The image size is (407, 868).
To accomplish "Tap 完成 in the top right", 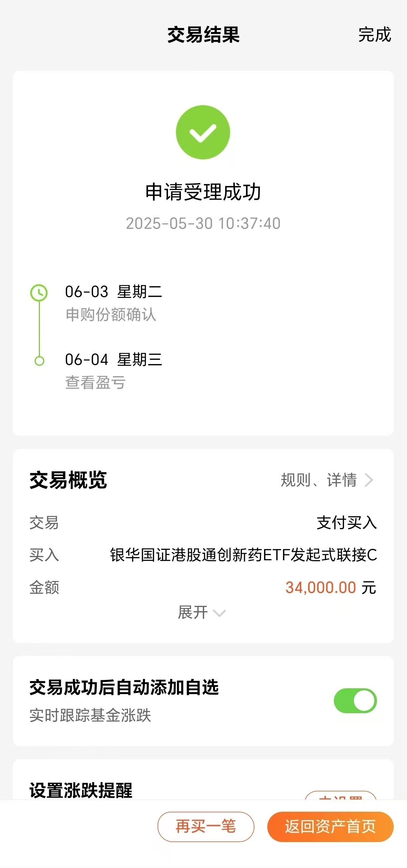I will tap(375, 35).
